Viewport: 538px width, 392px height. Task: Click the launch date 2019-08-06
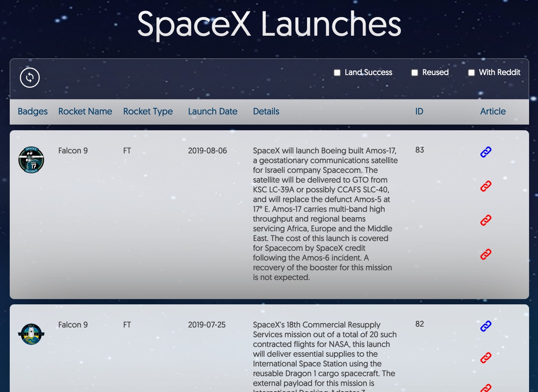coord(207,151)
